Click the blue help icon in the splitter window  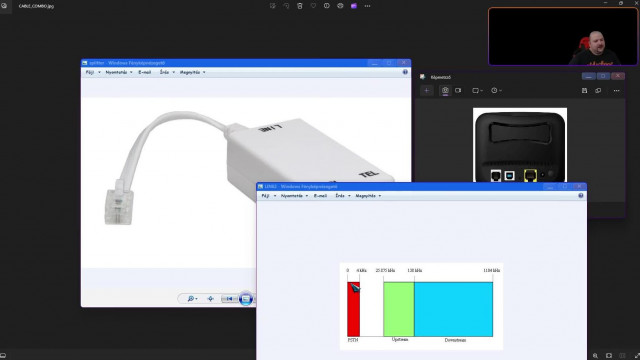pyautogui.click(x=405, y=72)
